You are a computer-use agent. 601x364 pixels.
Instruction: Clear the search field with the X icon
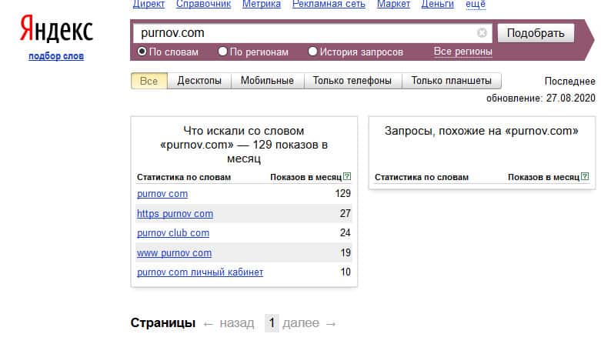[482, 33]
